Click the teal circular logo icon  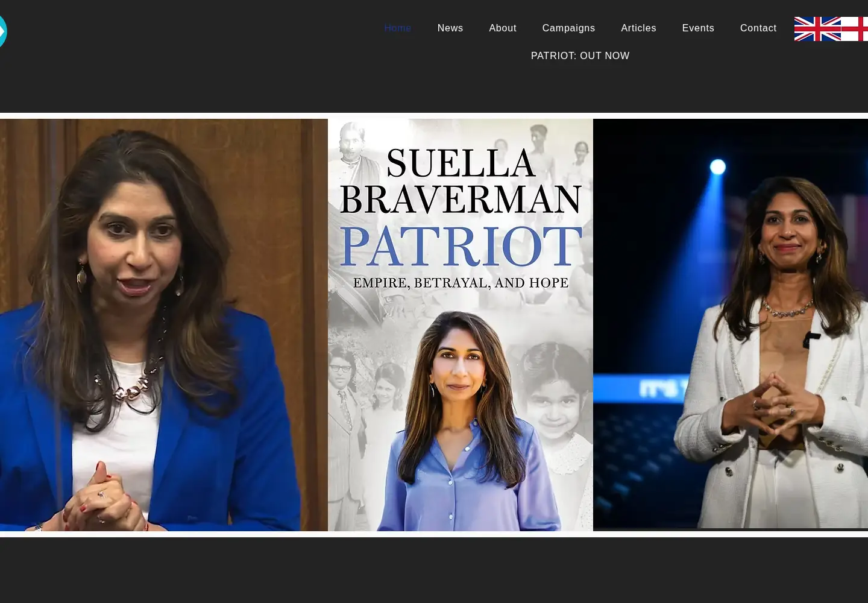coord(2,31)
